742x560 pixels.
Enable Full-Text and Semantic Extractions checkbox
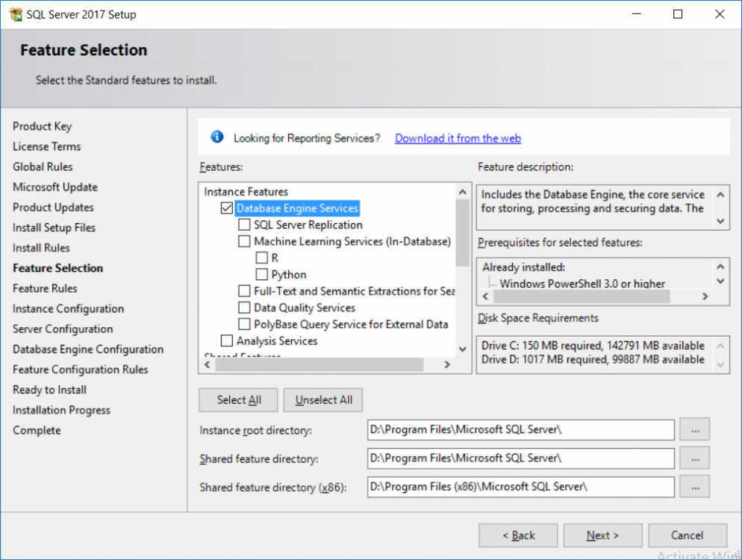[244, 291]
